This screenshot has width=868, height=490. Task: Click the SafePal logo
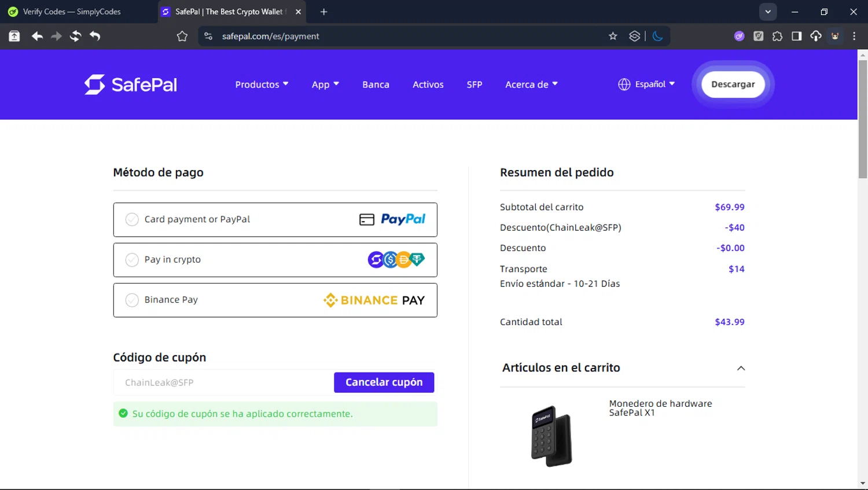click(131, 84)
